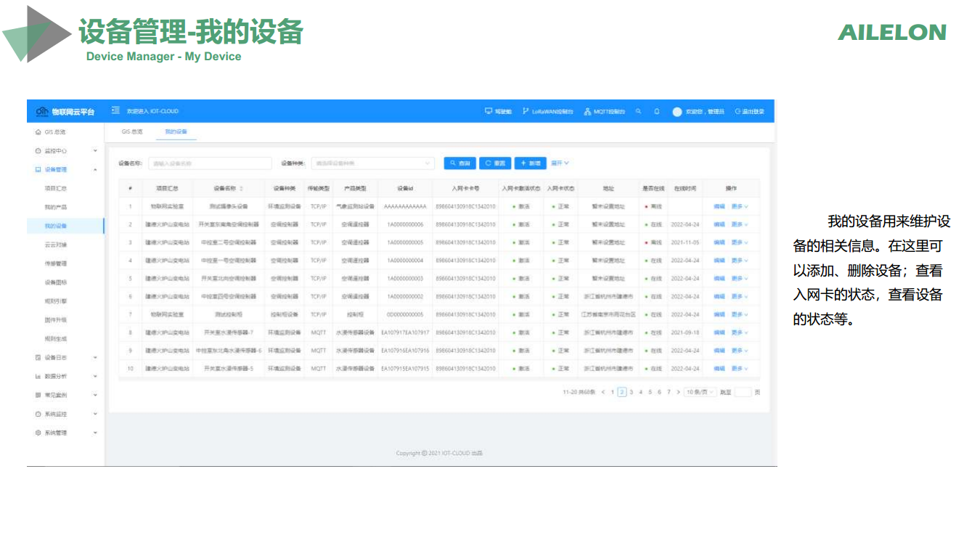This screenshot has height=551, width=980.
Task: Expand the 系统管理 menu chevron
Action: pyautogui.click(x=95, y=433)
